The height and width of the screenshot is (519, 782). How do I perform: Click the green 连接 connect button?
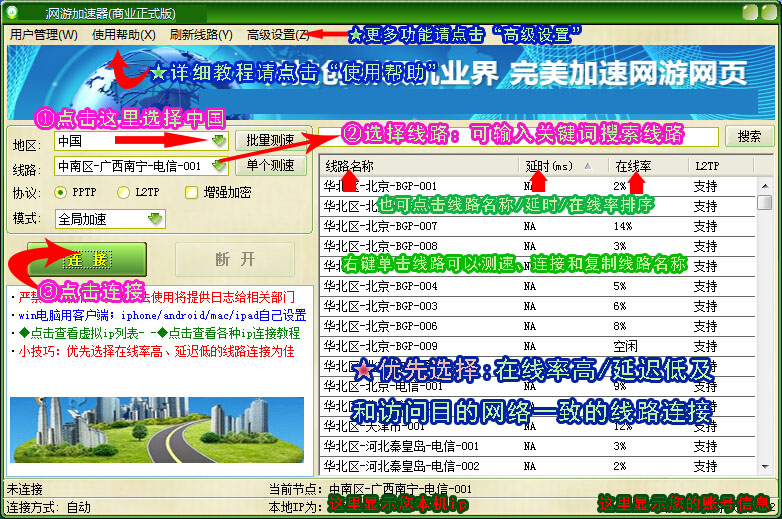[x=87, y=259]
